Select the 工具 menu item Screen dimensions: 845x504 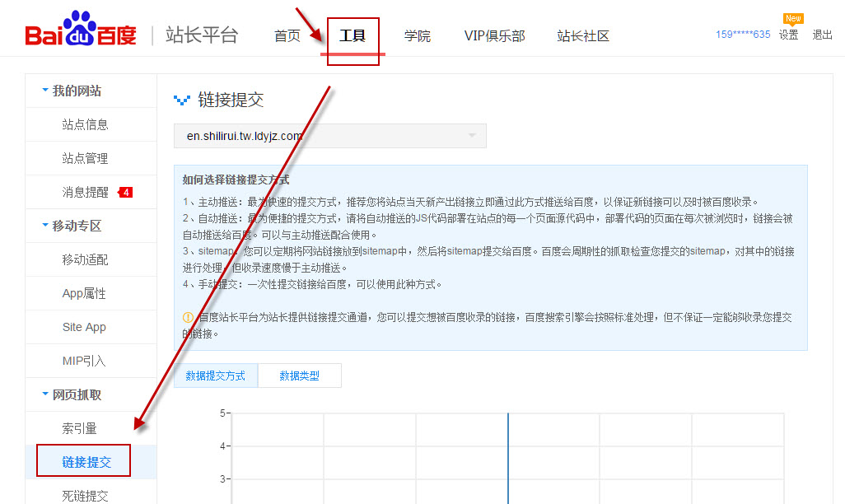(352, 35)
